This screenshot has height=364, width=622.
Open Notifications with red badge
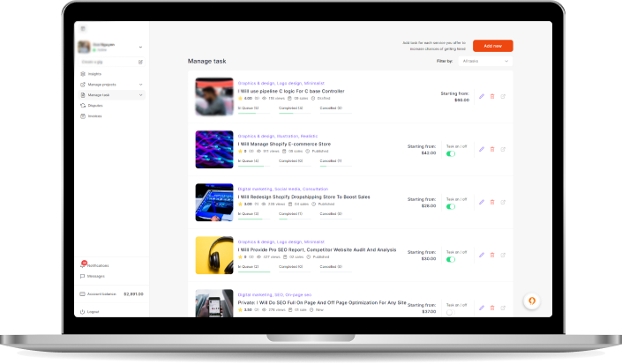point(97,265)
